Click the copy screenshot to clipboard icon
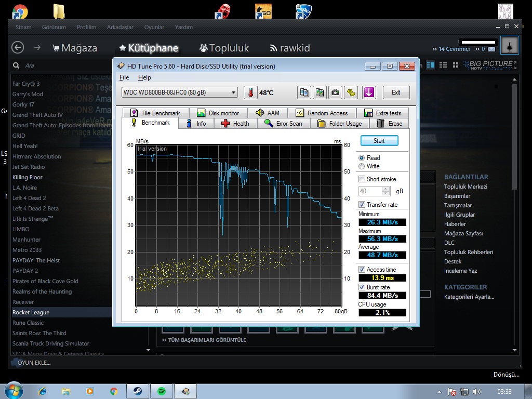532x399 pixels. pos(320,92)
